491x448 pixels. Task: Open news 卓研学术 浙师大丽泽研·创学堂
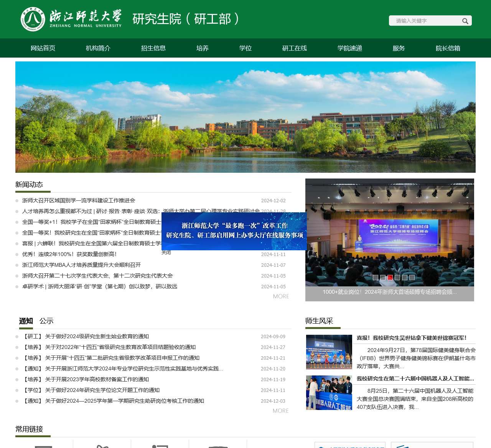[100, 286]
